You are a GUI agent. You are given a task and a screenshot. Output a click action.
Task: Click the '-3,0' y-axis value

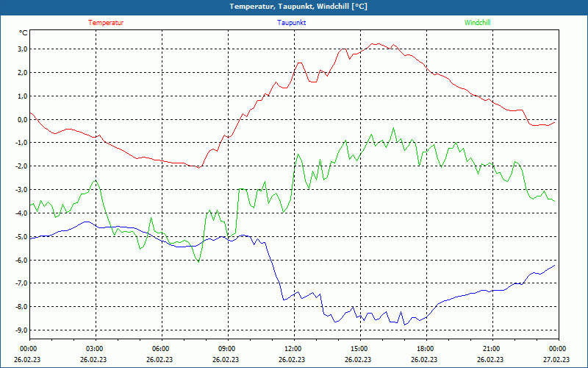21,190
